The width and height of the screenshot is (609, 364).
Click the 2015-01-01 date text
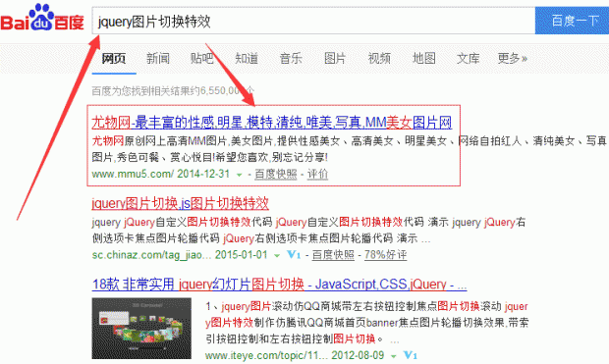pyautogui.click(x=242, y=255)
